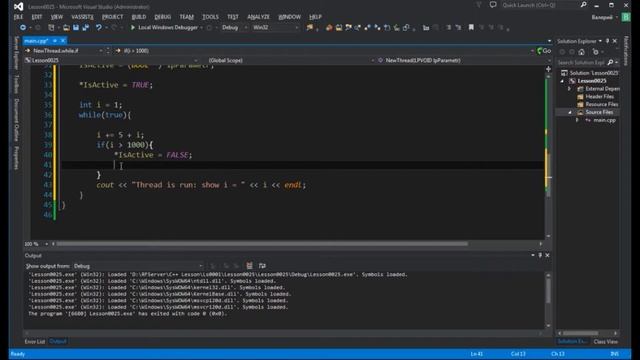Click the Open File folder icon
Image resolution: width=640 pixels, height=360 pixels.
click(66, 27)
